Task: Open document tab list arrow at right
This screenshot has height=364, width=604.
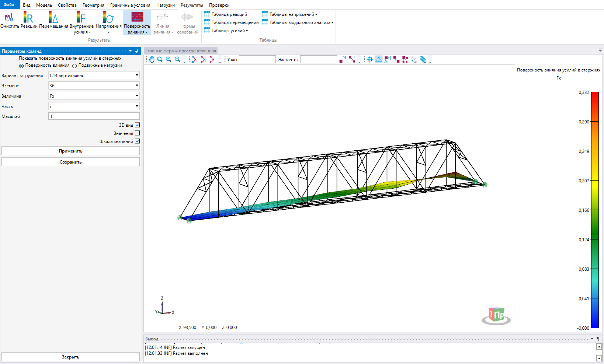Action: [600, 50]
